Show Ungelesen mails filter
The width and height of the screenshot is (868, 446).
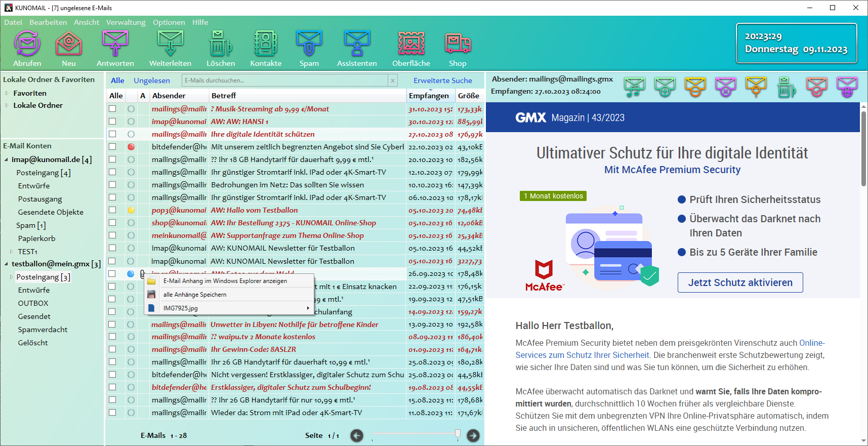(152, 80)
